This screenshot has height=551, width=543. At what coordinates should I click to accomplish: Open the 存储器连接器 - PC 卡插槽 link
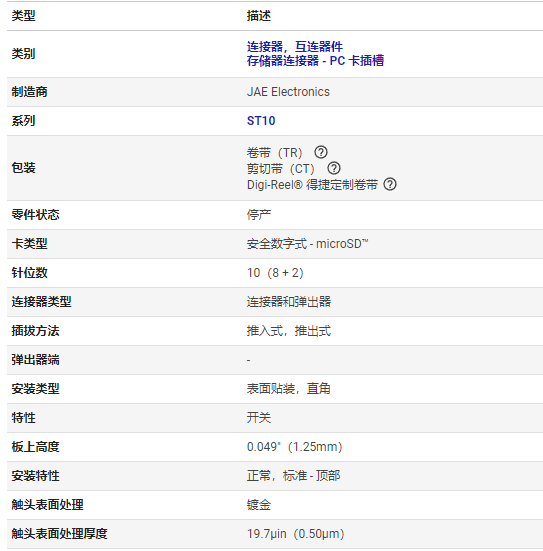pyautogui.click(x=315, y=61)
